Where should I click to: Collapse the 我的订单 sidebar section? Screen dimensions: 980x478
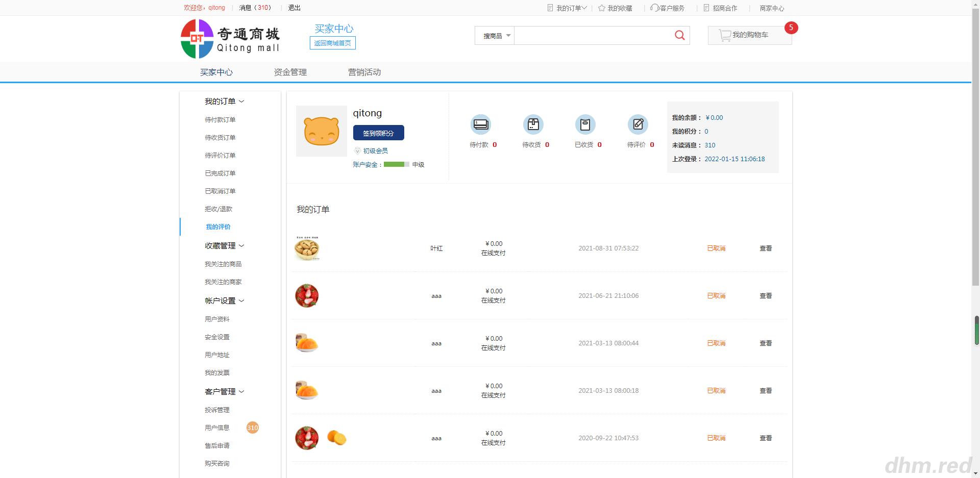click(242, 101)
